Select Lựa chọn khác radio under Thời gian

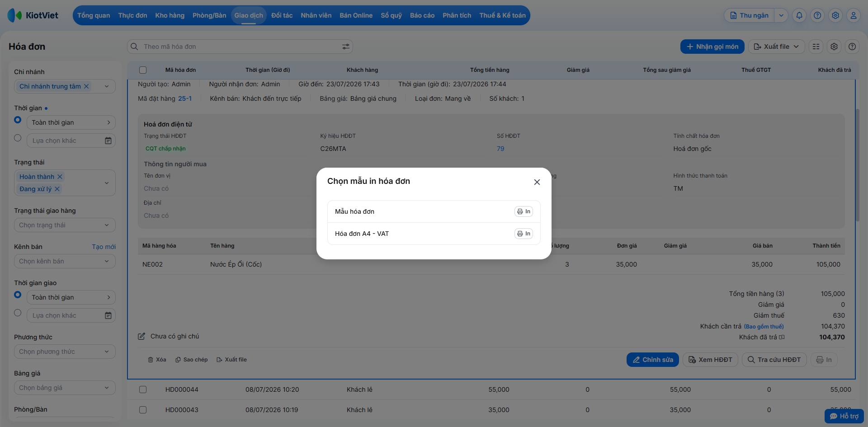[x=18, y=138]
